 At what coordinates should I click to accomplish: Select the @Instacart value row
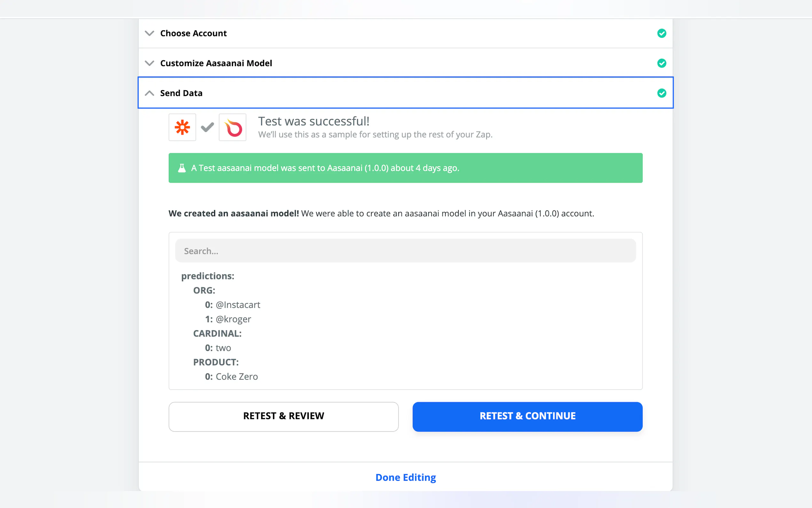pyautogui.click(x=233, y=305)
